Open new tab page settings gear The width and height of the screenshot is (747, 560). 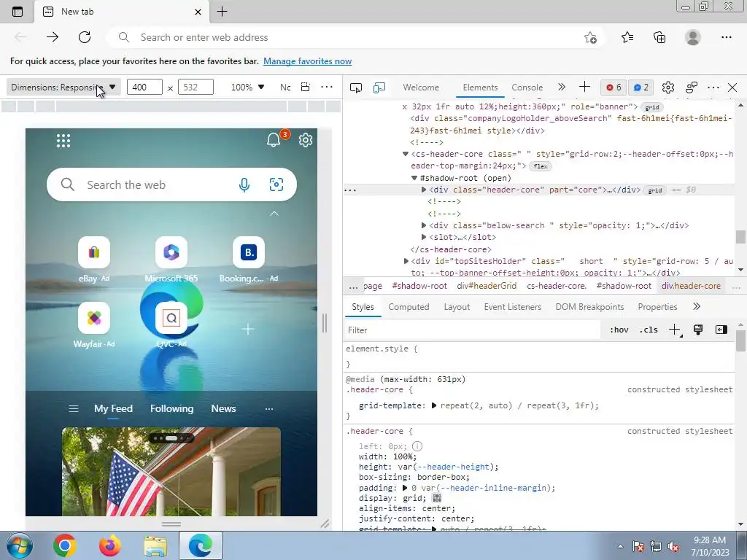pos(306,140)
